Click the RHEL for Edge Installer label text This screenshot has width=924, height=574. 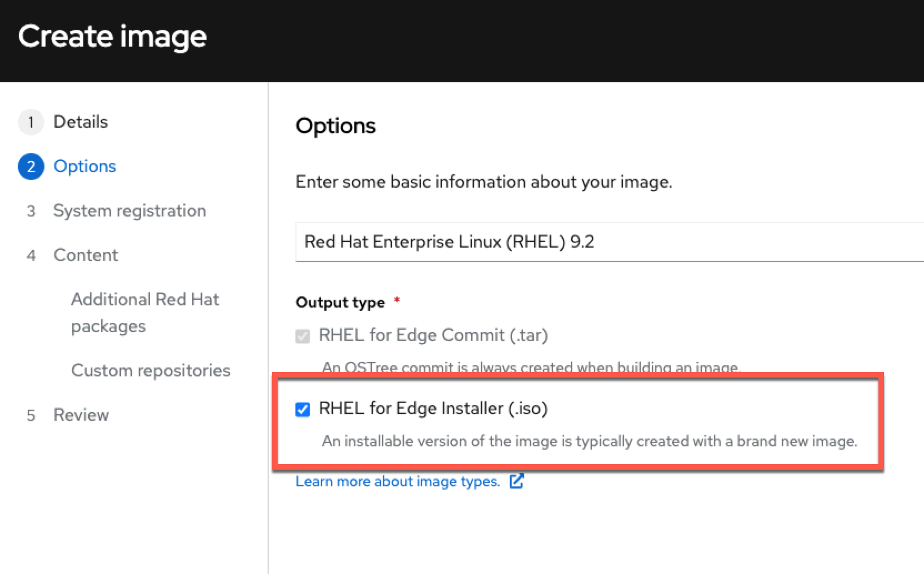click(x=432, y=408)
